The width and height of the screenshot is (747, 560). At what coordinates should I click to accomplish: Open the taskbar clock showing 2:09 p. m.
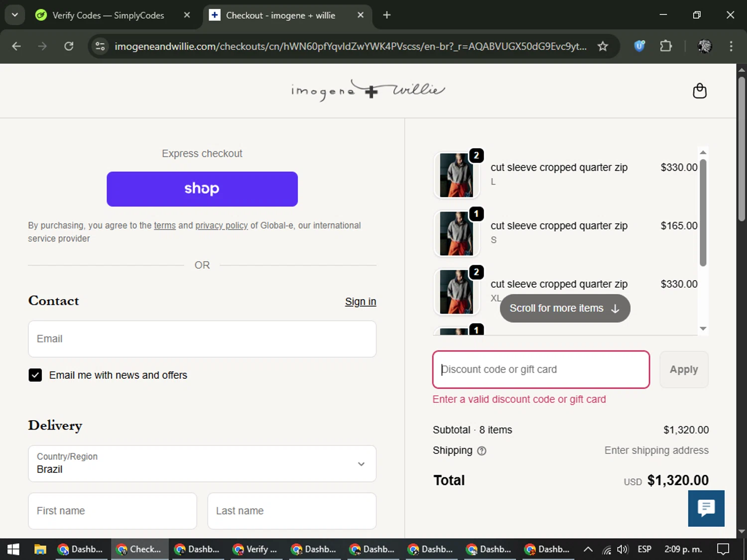(x=683, y=550)
